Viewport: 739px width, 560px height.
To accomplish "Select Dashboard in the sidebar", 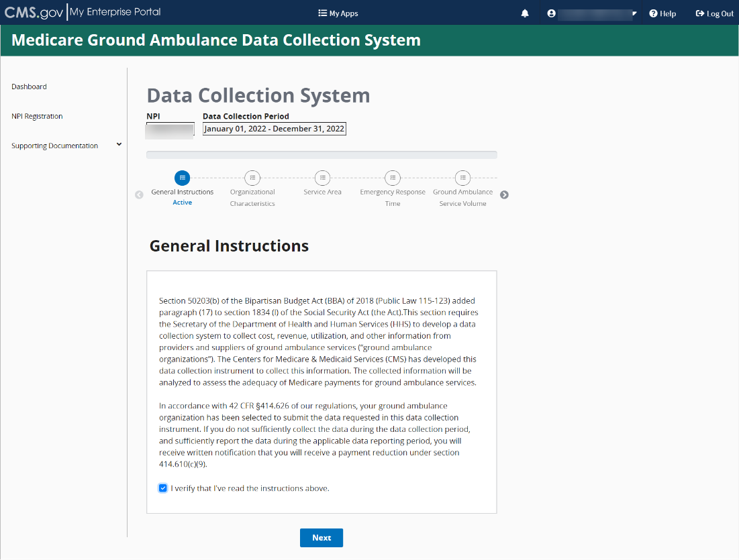I will tap(30, 87).
